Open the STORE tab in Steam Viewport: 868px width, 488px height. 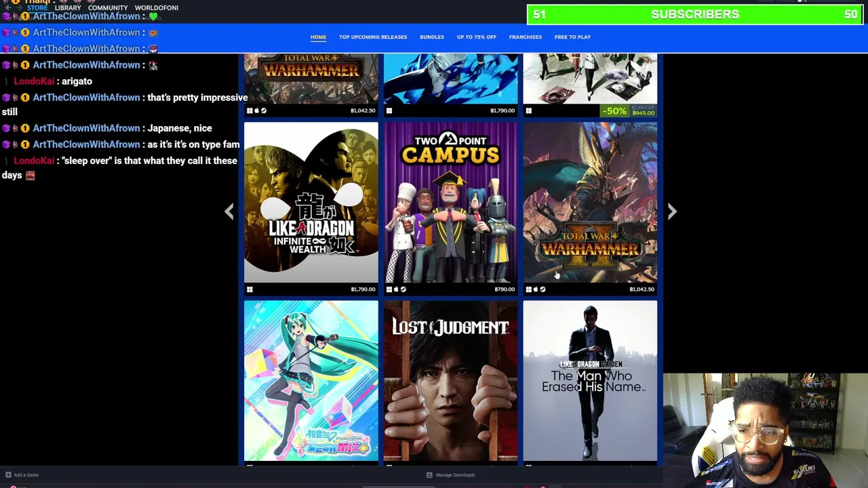[37, 7]
